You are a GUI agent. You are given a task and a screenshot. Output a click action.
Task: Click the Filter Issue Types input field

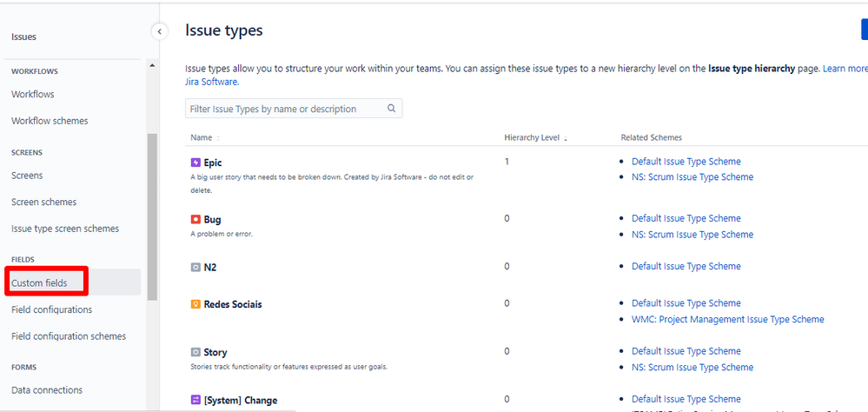[284, 109]
